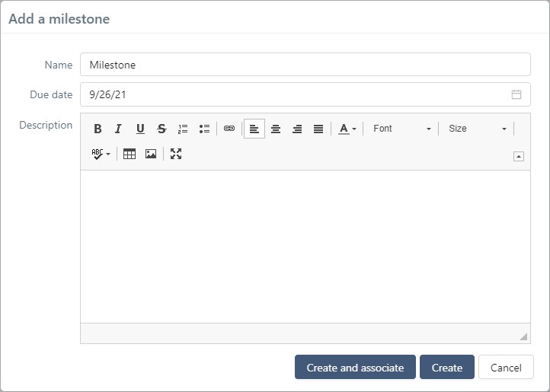
Task: Open spell check options dropdown
Action: [x=101, y=154]
